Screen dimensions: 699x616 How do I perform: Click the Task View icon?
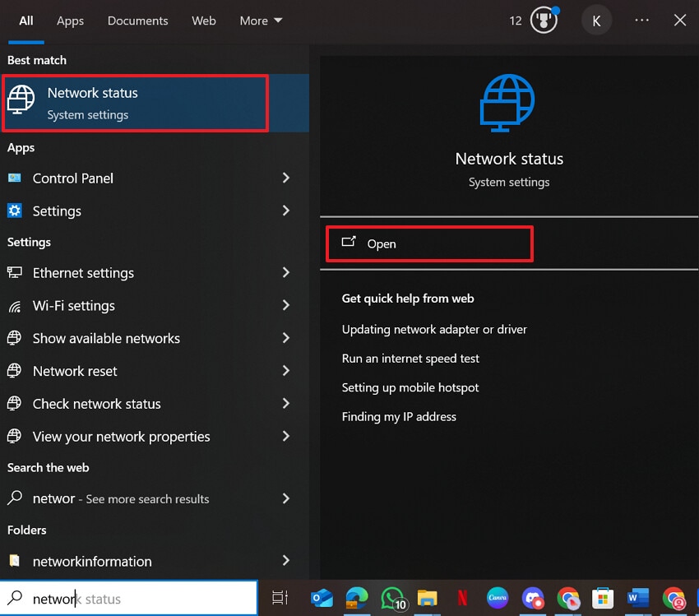280,599
